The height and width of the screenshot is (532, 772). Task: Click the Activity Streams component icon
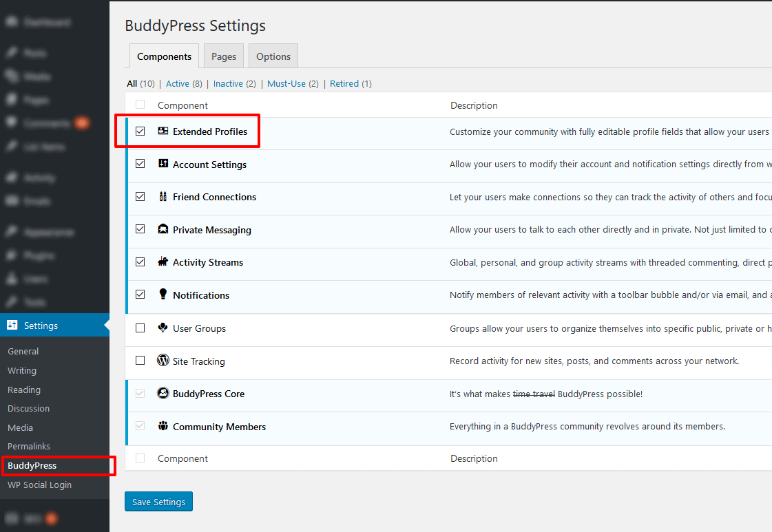pos(163,262)
